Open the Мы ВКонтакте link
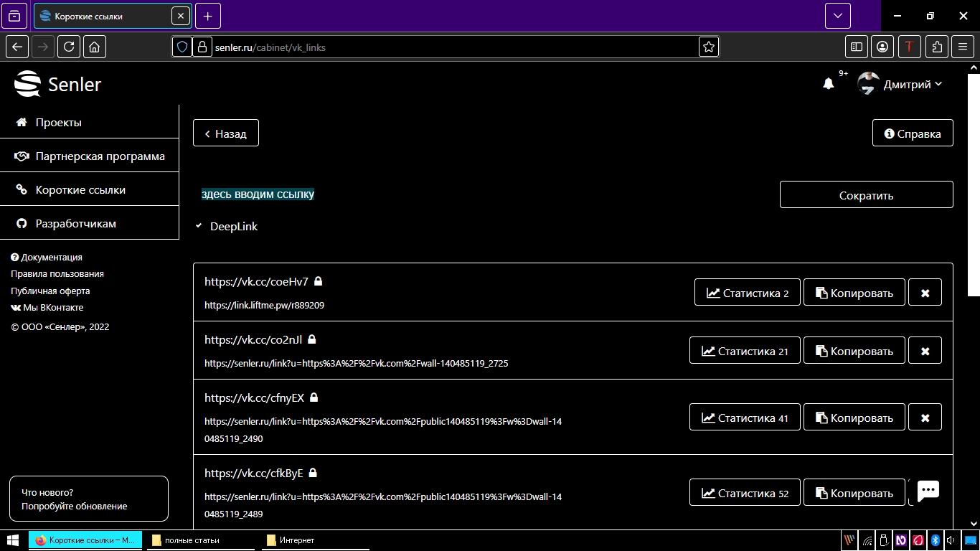 [47, 307]
